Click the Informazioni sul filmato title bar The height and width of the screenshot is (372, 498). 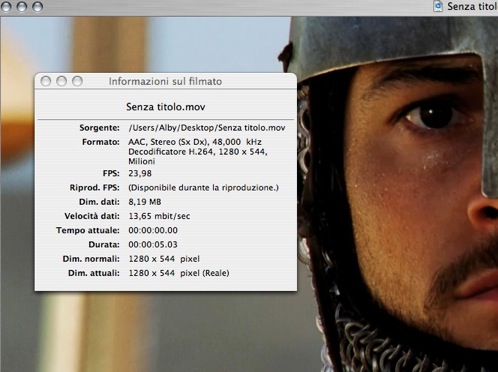pos(166,81)
